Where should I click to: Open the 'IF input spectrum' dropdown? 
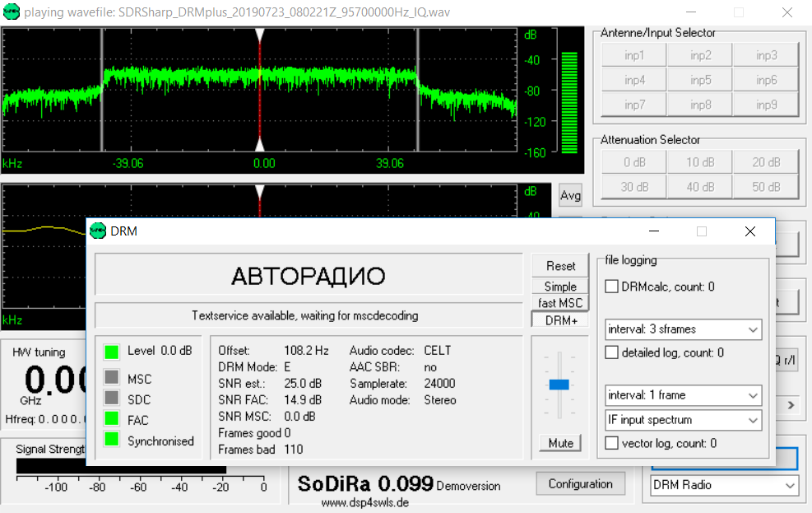683,420
